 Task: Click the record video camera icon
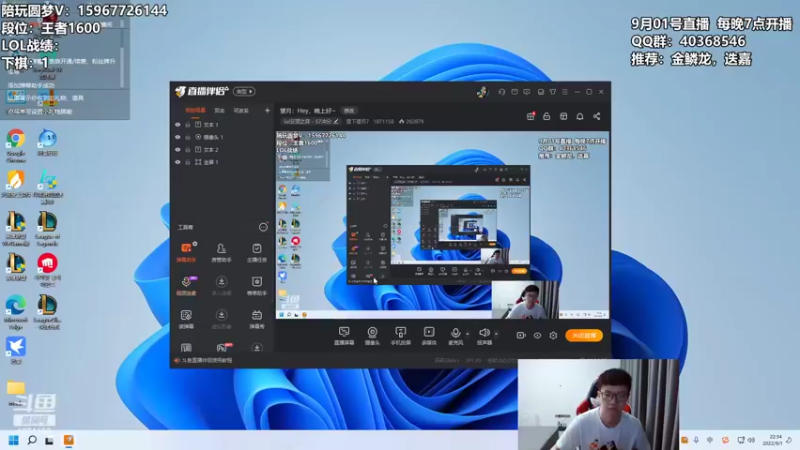pyautogui.click(x=521, y=335)
